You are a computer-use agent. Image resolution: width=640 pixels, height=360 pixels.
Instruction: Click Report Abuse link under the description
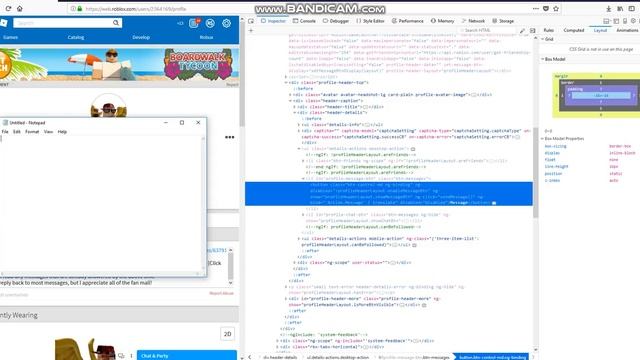click(x=222, y=293)
